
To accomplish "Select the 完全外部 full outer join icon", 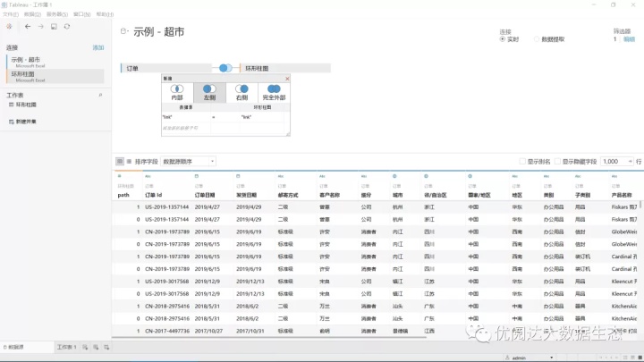I will [274, 88].
